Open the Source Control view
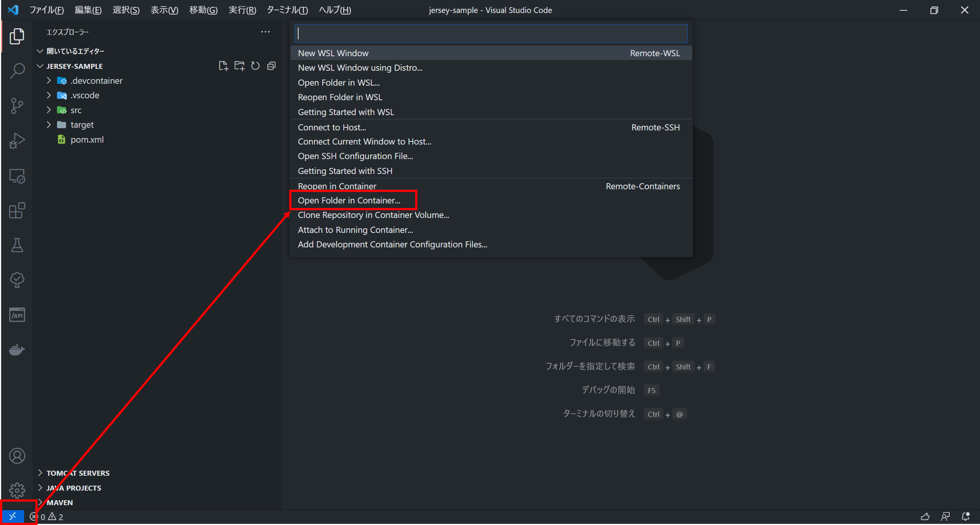Screen dimensions: 980x525 point(17,106)
